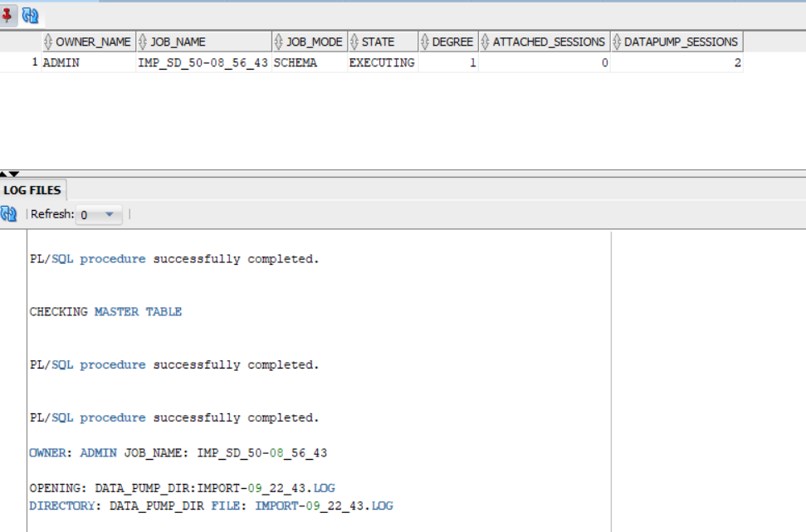Viewport: 806px width, 532px height.
Task: Switch to the LOG FILES tab
Action: tap(32, 190)
